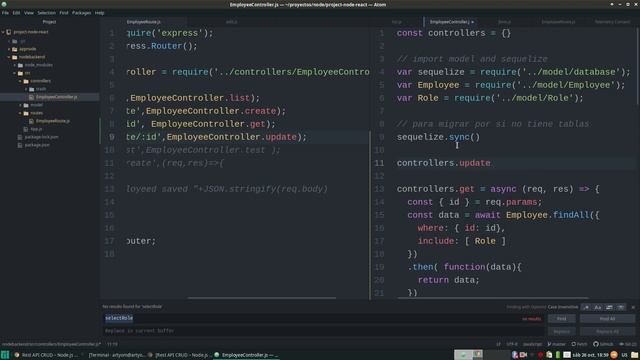
Task: Open package.json in the tree
Action: (x=37, y=145)
